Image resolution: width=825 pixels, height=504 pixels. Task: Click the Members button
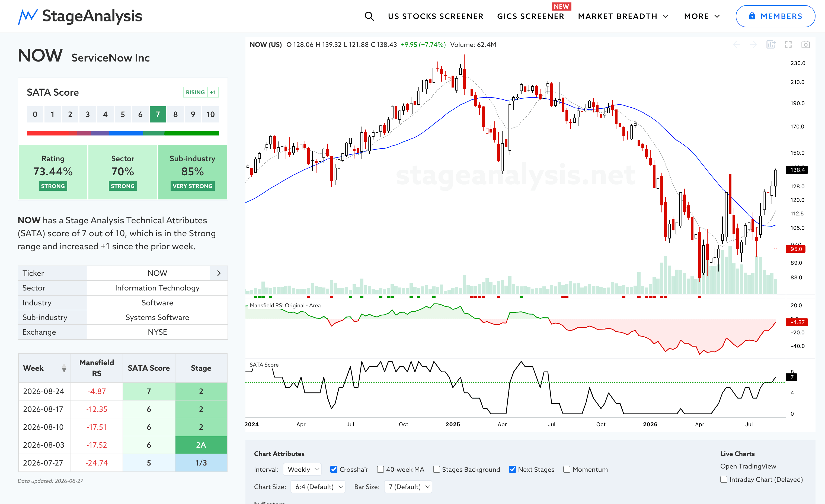[x=775, y=16]
